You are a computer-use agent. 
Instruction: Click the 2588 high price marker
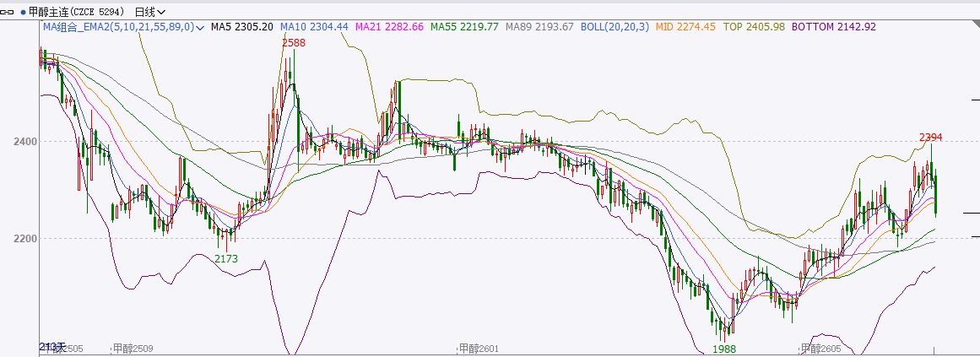294,42
